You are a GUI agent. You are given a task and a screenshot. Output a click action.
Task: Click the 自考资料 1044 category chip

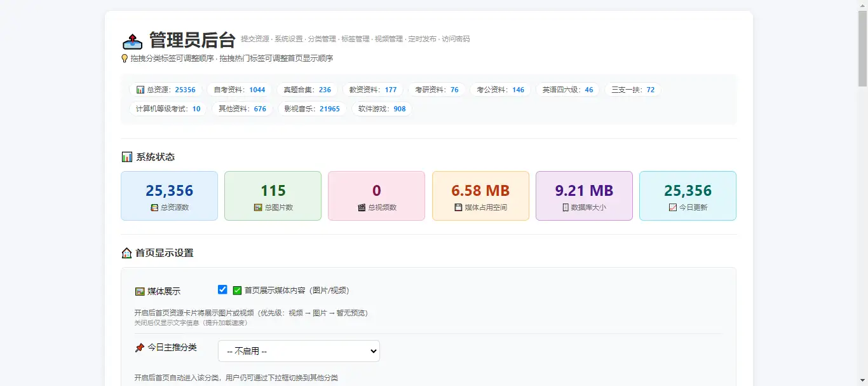tap(240, 90)
